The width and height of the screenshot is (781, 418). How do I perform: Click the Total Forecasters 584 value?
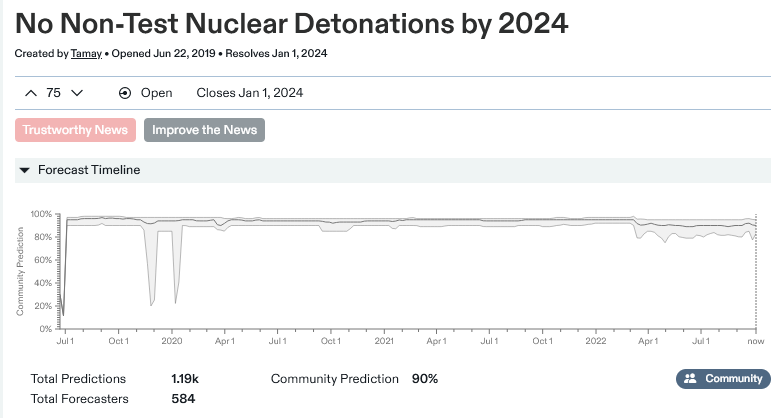coord(183,399)
